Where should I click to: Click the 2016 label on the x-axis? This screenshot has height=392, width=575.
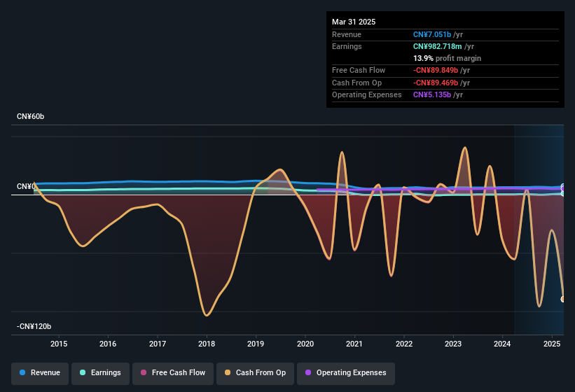point(108,344)
